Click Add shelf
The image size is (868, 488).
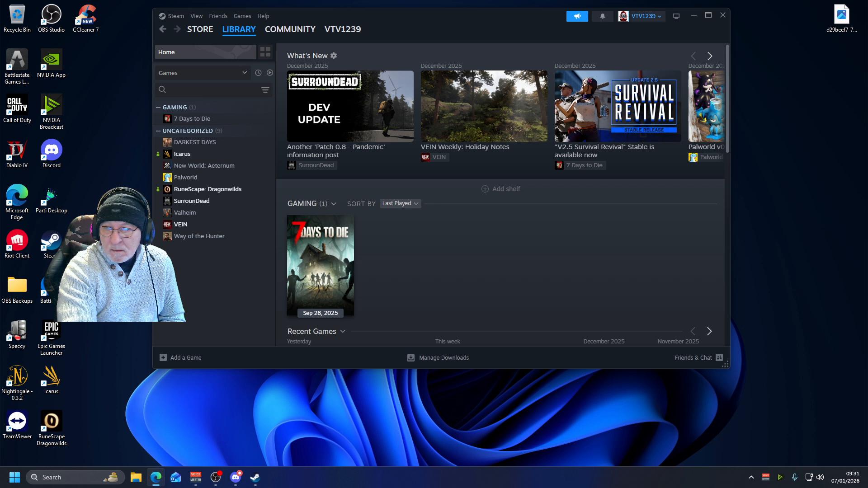(500, 189)
